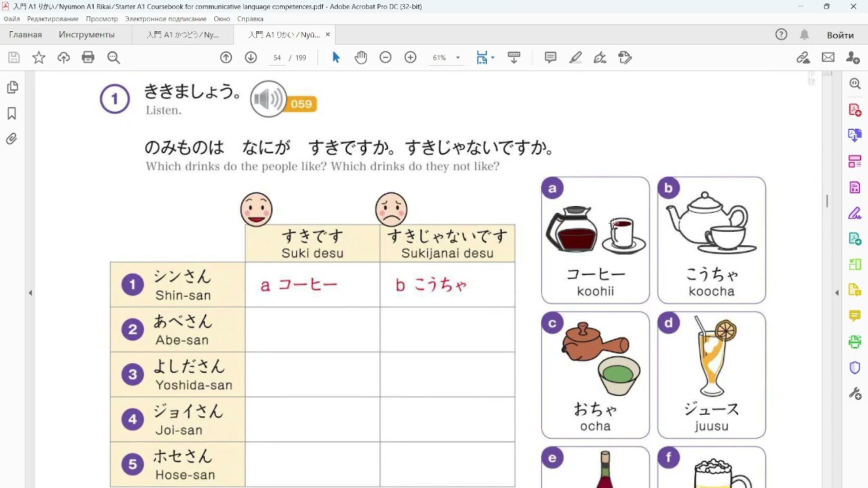This screenshot has height=488, width=868.
Task: Switch to the A1 かつどう document tab
Action: tap(183, 35)
